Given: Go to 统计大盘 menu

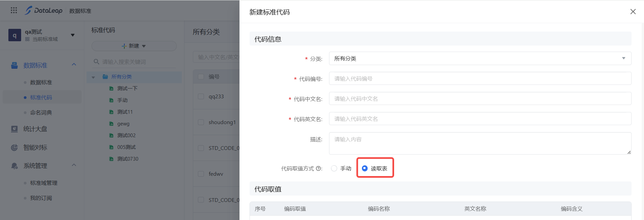Looking at the screenshot, I should [35, 129].
